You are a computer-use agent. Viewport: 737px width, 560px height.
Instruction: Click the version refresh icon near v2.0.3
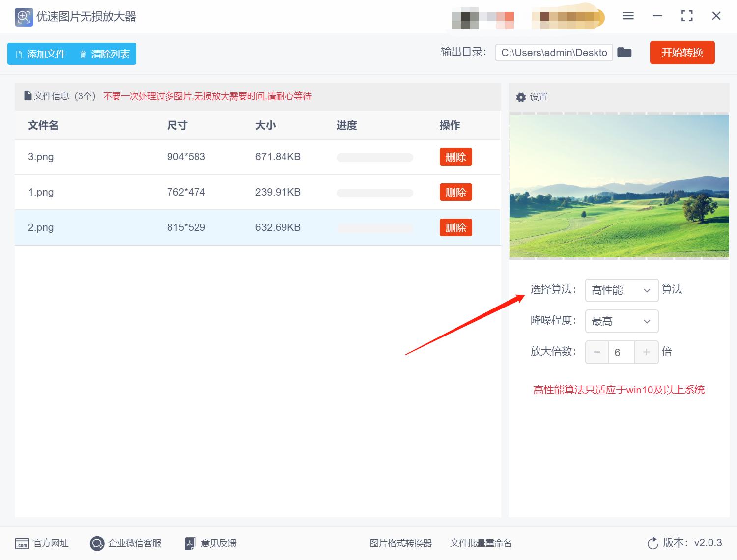coord(652,543)
